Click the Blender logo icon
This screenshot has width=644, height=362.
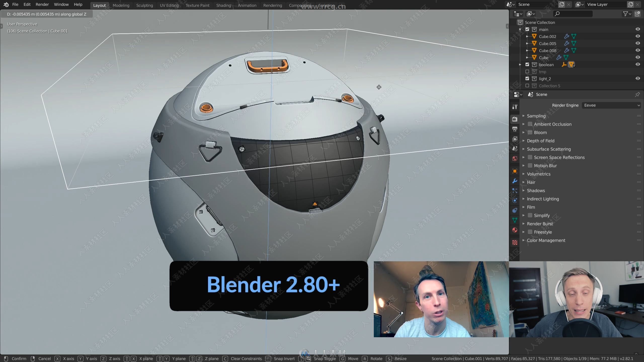click(6, 5)
